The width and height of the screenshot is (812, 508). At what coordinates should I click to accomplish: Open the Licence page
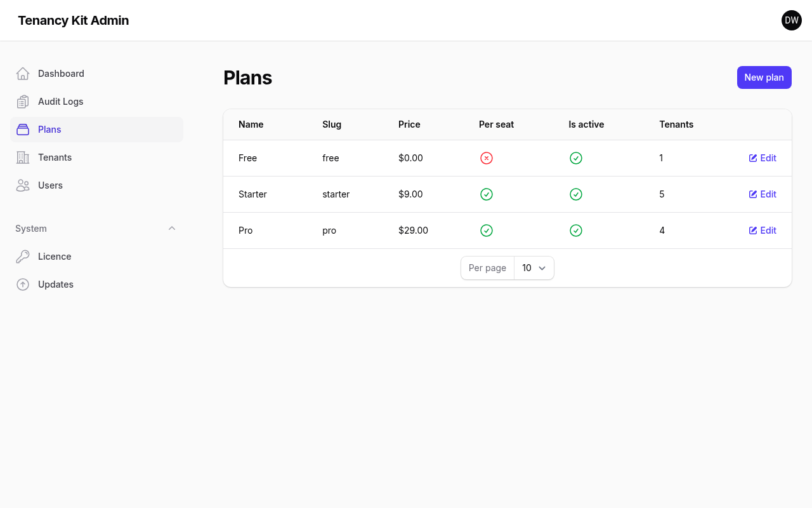pyautogui.click(x=96, y=257)
